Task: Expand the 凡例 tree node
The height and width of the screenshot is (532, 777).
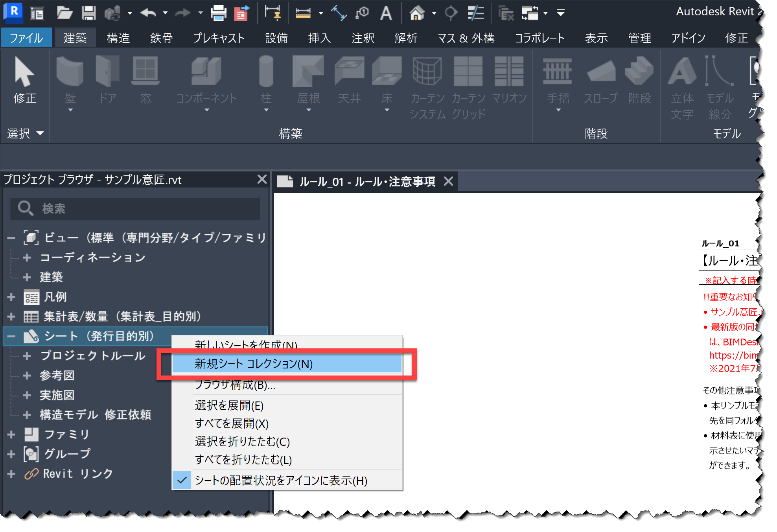Action: (11, 297)
